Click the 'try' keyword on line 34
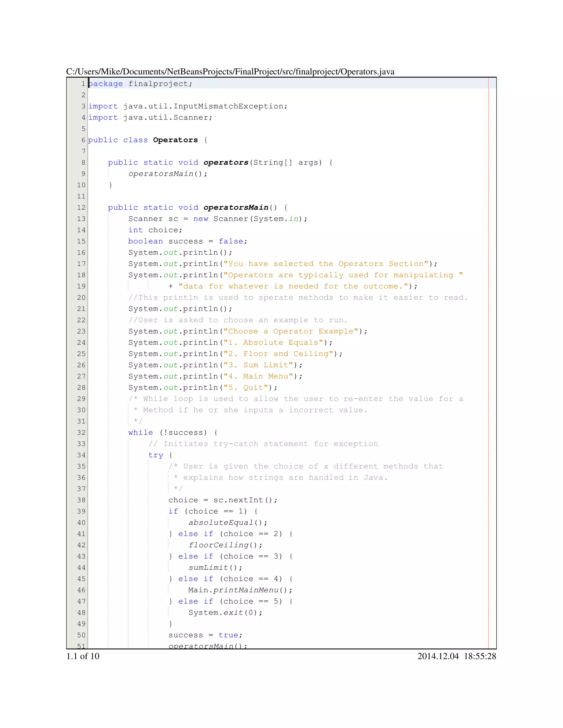 [155, 455]
